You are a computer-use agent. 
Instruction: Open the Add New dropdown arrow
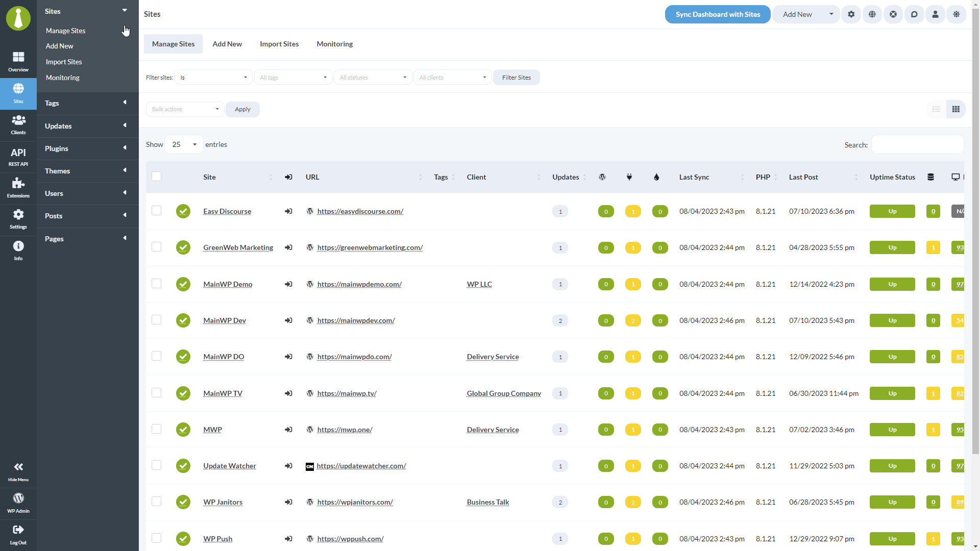831,14
